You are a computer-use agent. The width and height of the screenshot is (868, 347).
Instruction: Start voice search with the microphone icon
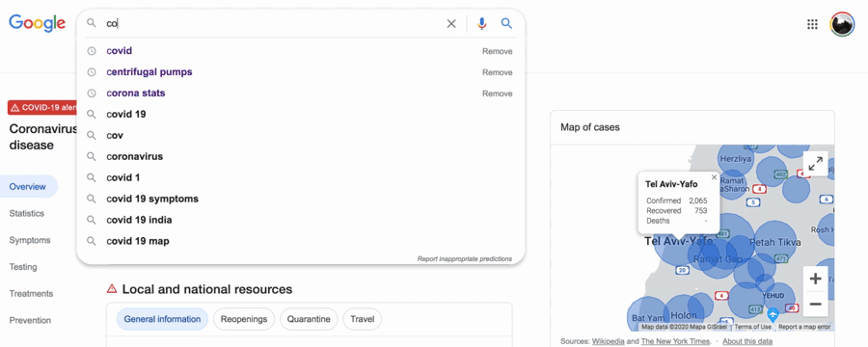coord(481,23)
